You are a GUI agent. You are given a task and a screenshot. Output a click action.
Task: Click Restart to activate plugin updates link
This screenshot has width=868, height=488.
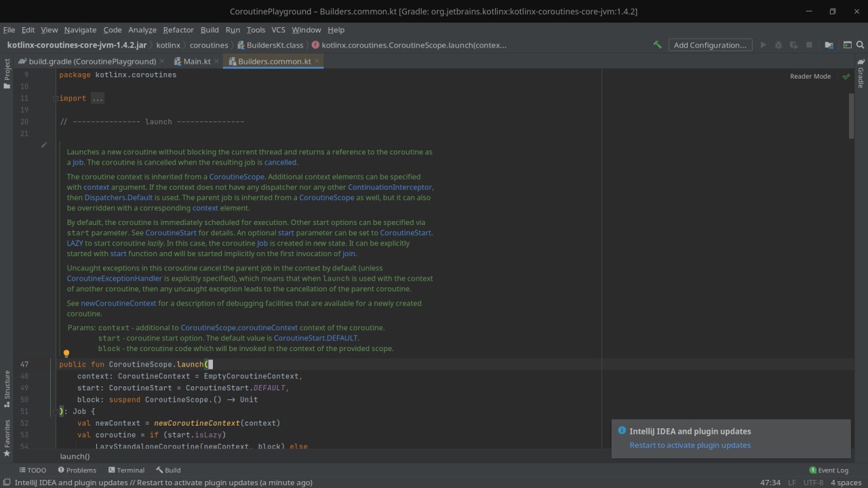pos(690,445)
